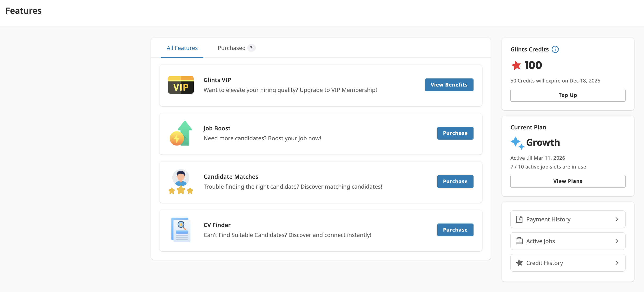The image size is (644, 292).
Task: Click View Benefits for Glints VIP
Action: 449,85
